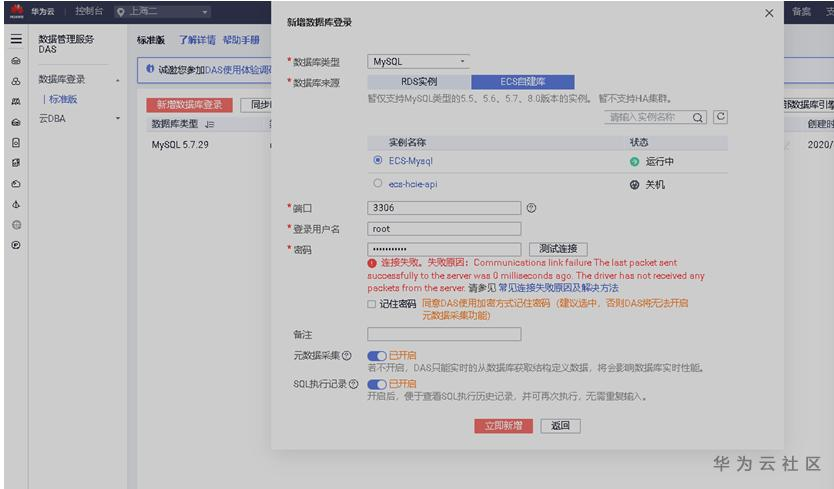The width and height of the screenshot is (834, 489).
Task: Open the MySQL database type dropdown
Action: pyautogui.click(x=418, y=62)
